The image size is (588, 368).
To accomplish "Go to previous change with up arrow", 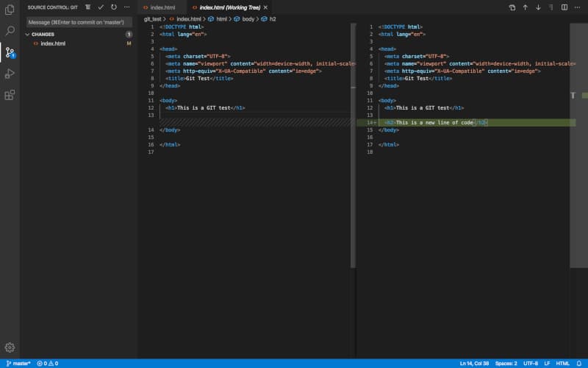I will 525,7.
